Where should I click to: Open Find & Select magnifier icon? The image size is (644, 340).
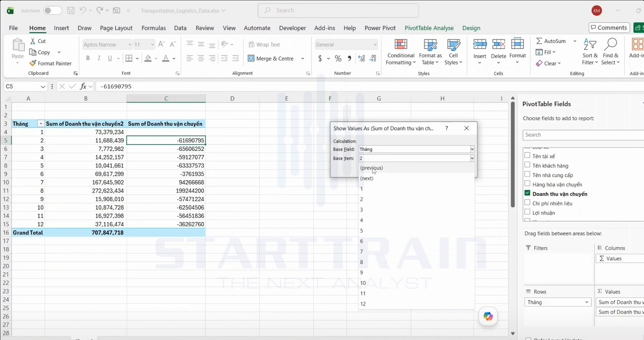click(x=610, y=45)
